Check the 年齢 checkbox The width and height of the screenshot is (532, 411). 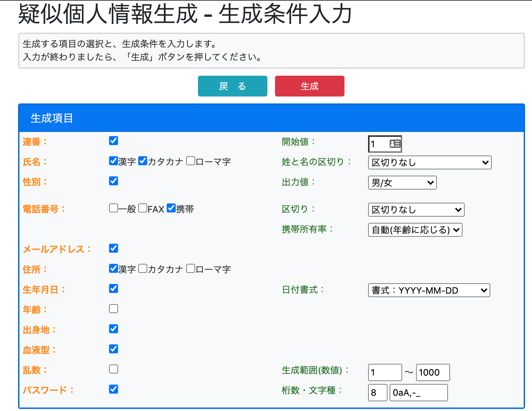(x=113, y=308)
